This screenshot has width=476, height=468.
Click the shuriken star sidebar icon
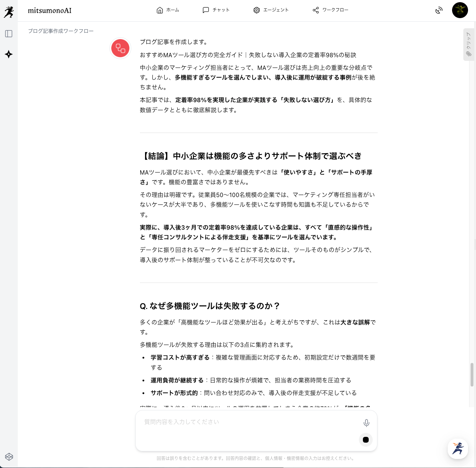pos(9,54)
